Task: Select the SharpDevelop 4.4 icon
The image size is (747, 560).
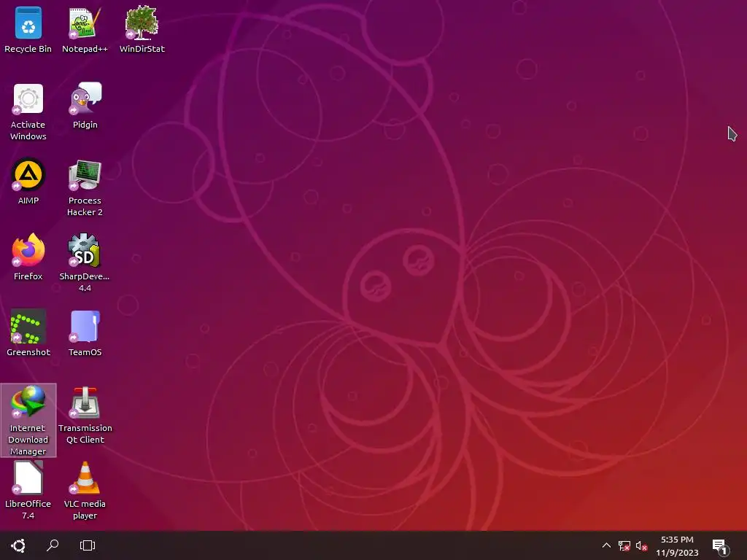Action: click(85, 262)
